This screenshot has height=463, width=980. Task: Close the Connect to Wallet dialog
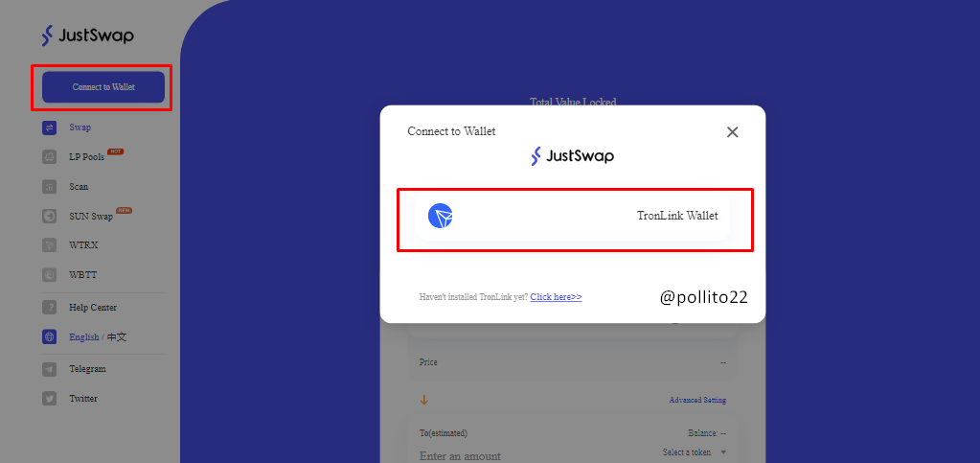733,132
